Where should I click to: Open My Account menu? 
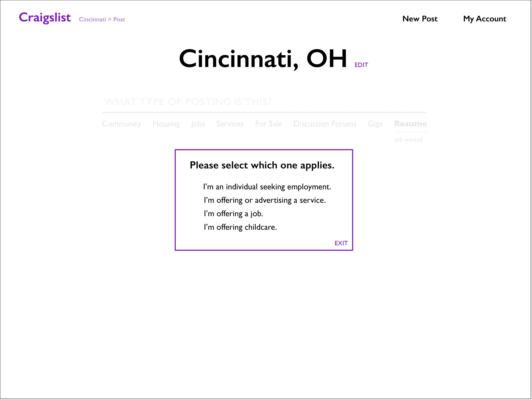[x=484, y=19]
